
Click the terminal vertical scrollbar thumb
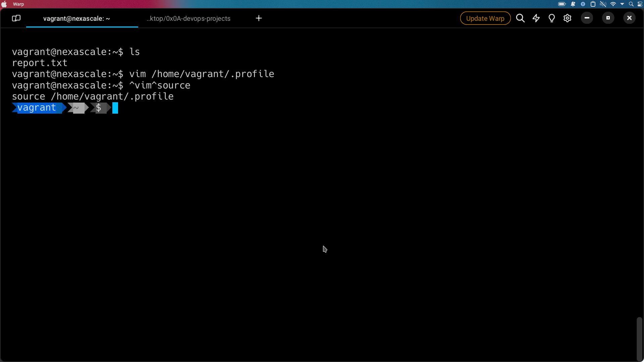point(639,339)
